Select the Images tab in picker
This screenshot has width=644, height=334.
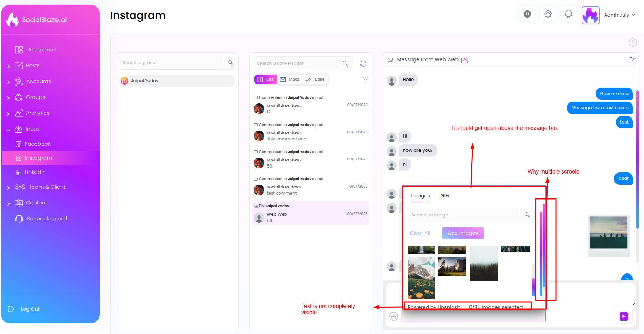click(x=420, y=196)
